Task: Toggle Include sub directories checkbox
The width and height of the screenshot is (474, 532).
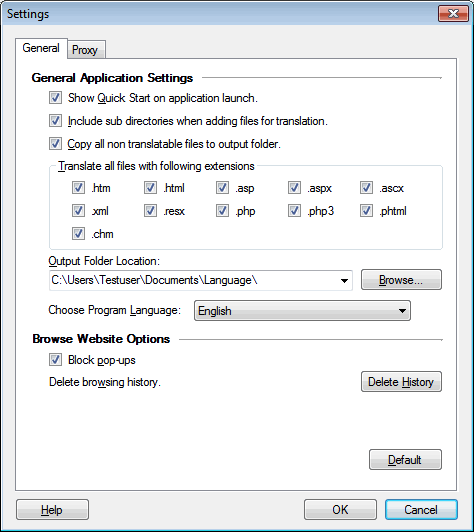Action: pos(55,121)
